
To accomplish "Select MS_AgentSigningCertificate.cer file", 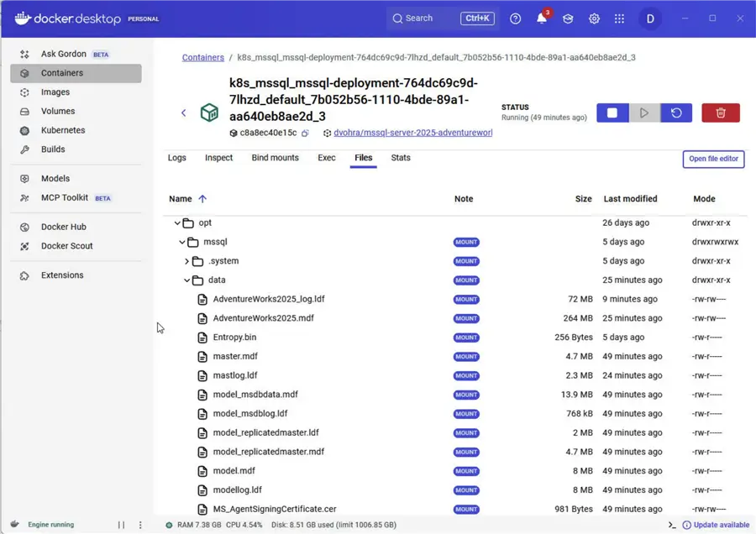I will (275, 509).
